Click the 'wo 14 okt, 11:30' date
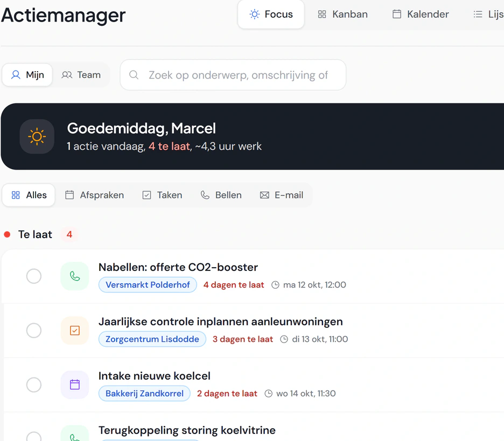504x441 pixels. pyautogui.click(x=306, y=394)
